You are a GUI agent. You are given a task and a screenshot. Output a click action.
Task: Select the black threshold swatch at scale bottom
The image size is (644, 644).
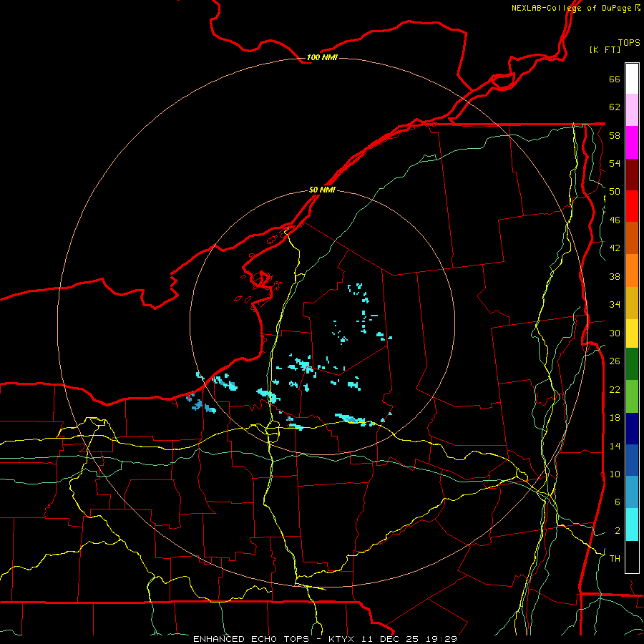point(632,557)
